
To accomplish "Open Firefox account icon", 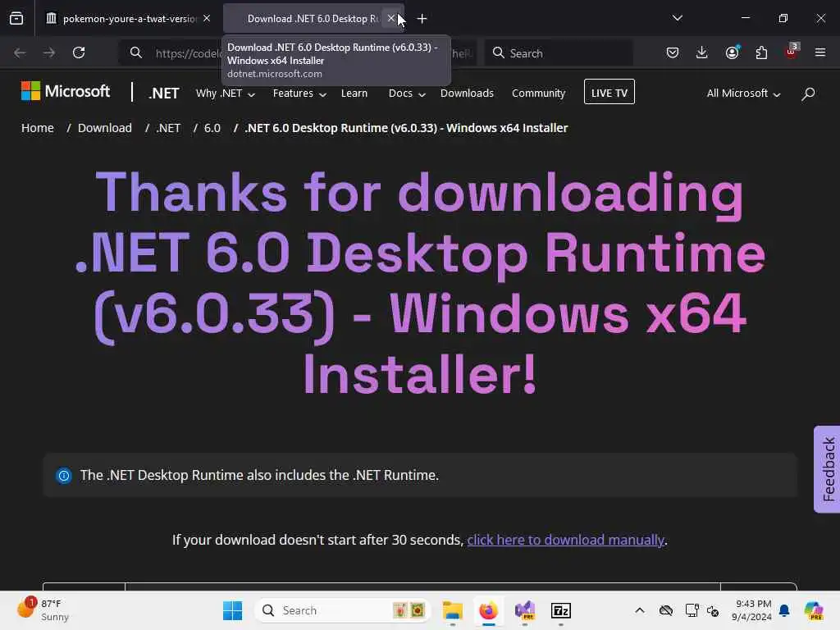I will pos(732,52).
